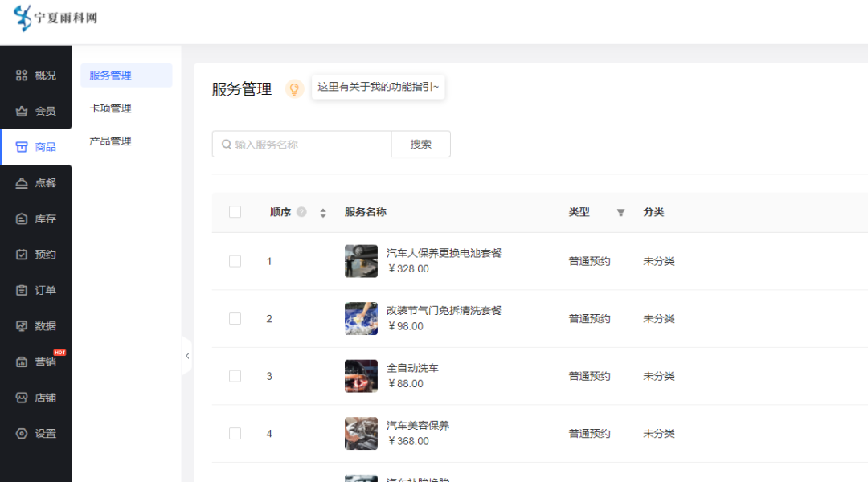Click the lightbulb guide icon beside 服务管理

pyautogui.click(x=294, y=88)
